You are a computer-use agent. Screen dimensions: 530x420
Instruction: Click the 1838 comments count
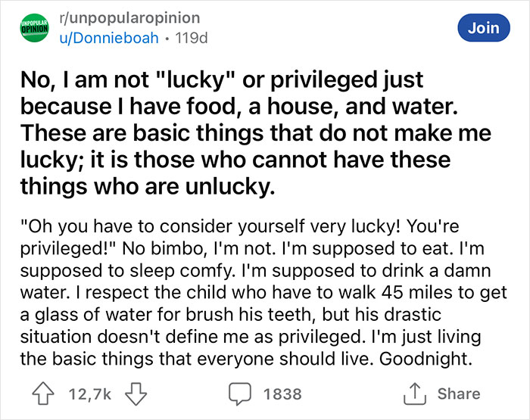(282, 394)
